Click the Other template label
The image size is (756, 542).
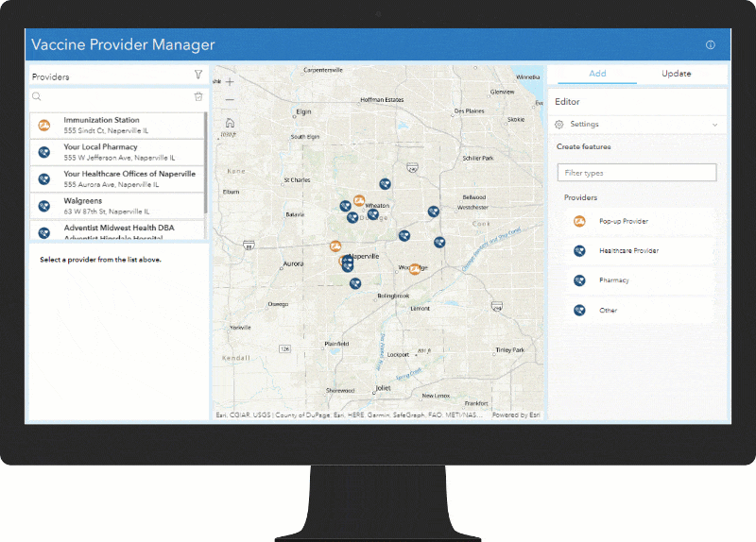click(608, 311)
